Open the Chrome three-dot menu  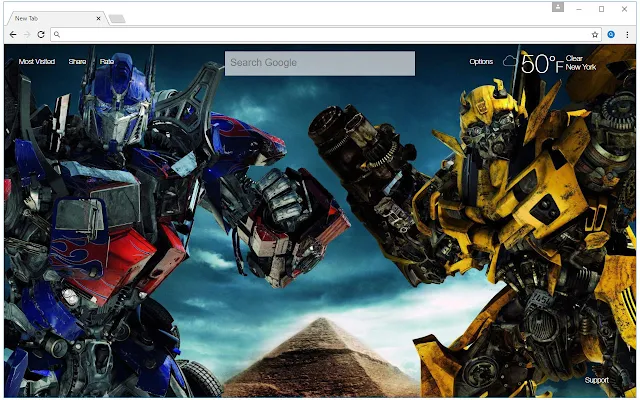pyautogui.click(x=627, y=35)
